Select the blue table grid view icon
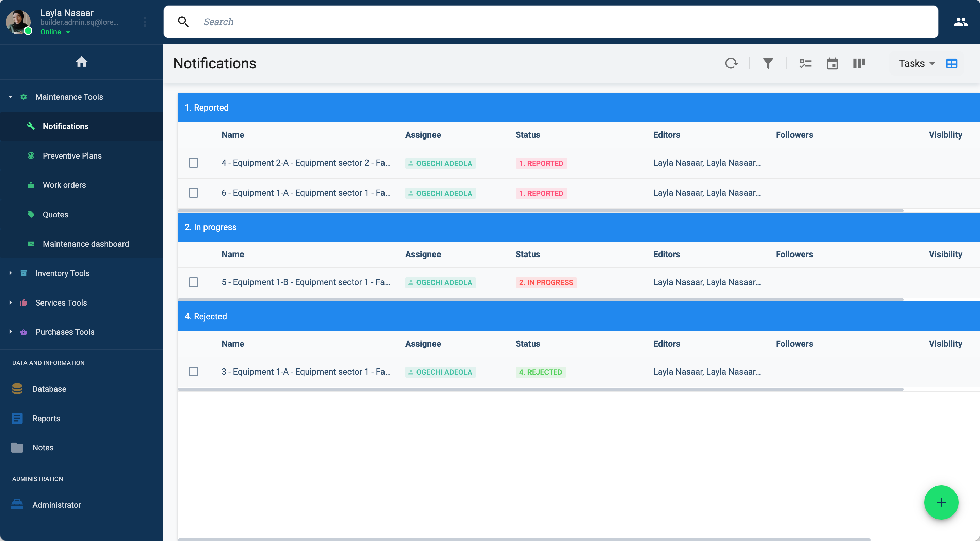980x541 pixels. click(x=951, y=63)
